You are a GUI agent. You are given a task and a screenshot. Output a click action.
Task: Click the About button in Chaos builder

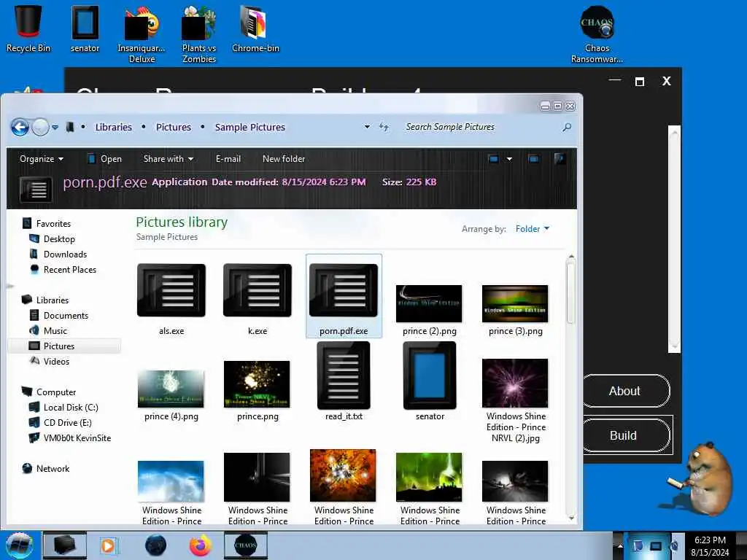click(x=625, y=391)
